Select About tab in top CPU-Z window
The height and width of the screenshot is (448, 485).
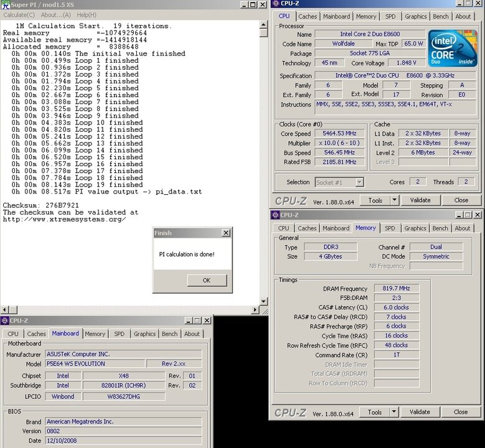tap(463, 16)
